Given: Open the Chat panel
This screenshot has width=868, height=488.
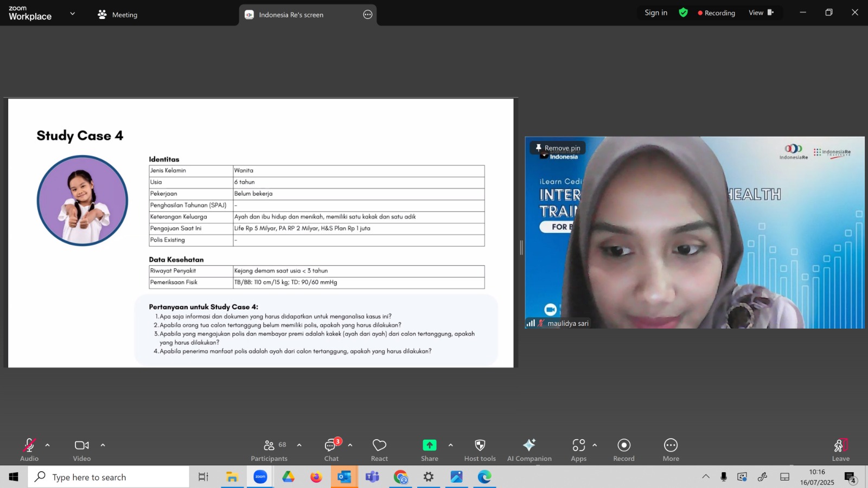Looking at the screenshot, I should coord(331,450).
